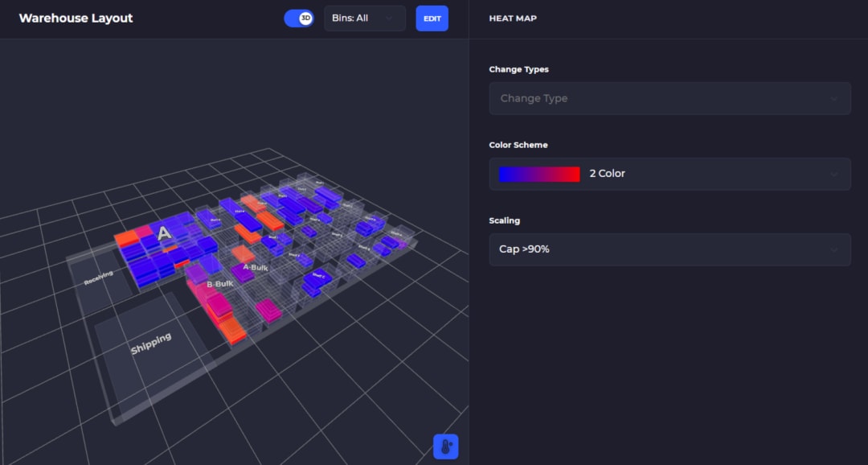The image size is (868, 465).
Task: Click the zone A label
Action: tap(163, 233)
